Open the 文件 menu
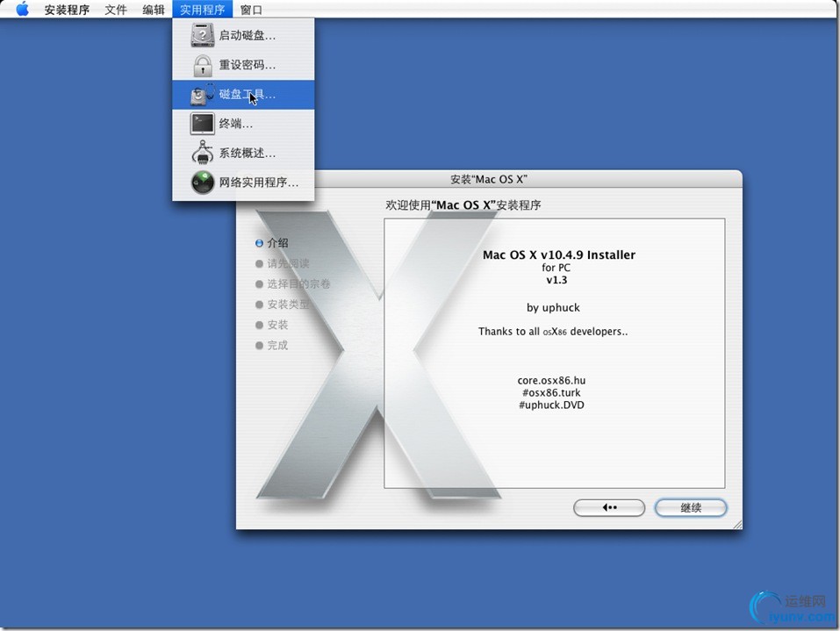Viewport: 840px width, 631px height. [x=116, y=10]
